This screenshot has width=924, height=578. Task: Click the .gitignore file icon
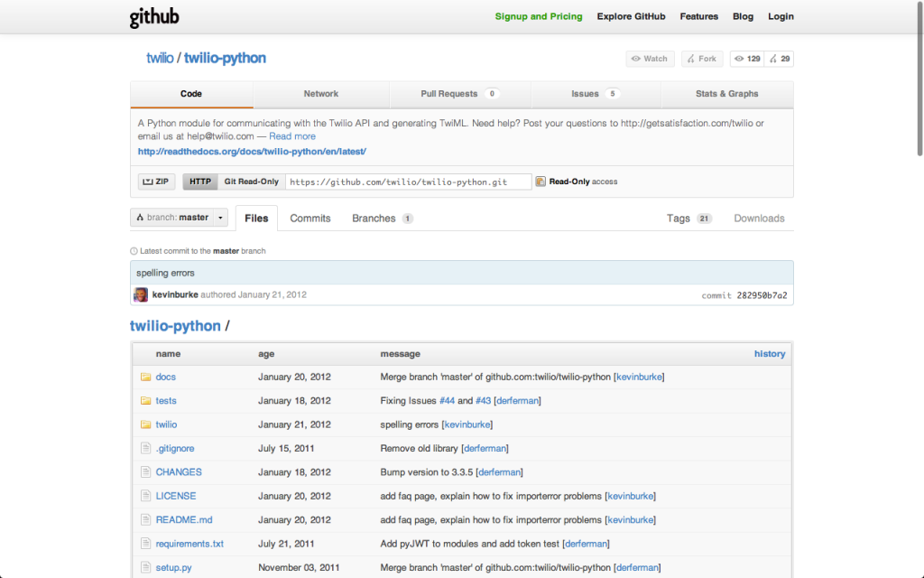point(145,448)
